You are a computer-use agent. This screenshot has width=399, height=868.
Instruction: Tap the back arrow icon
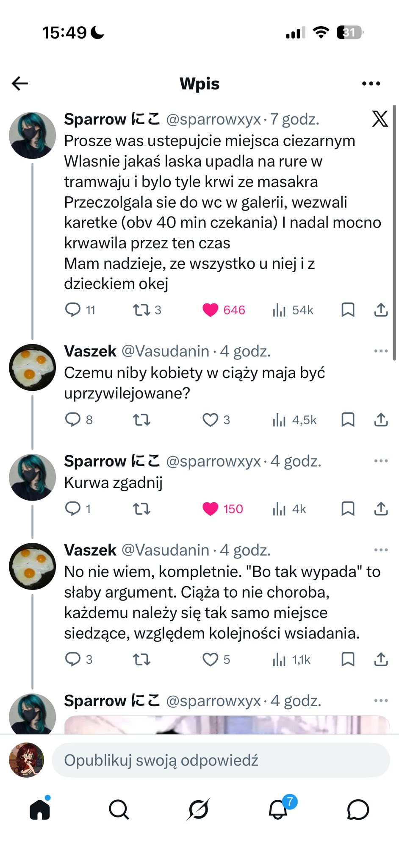pos(20,83)
